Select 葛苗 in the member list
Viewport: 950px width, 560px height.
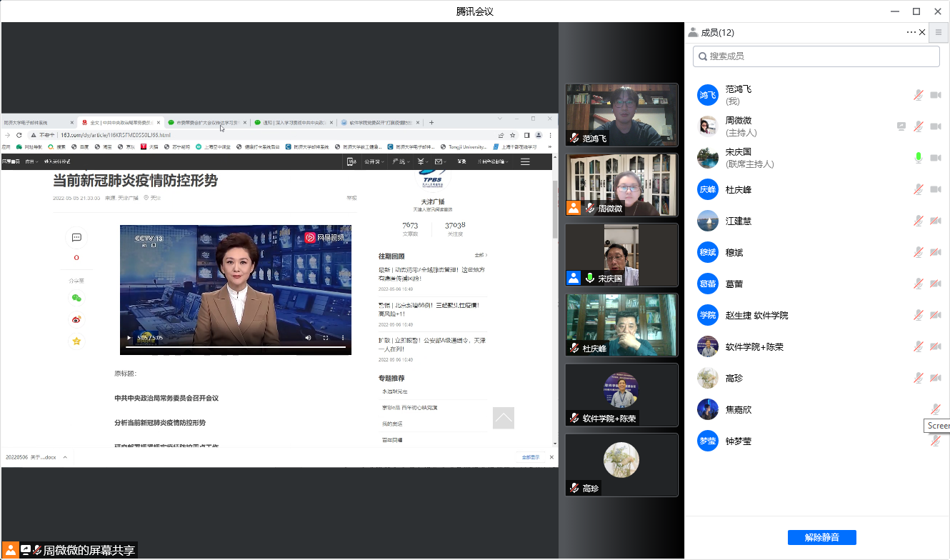coord(734,284)
